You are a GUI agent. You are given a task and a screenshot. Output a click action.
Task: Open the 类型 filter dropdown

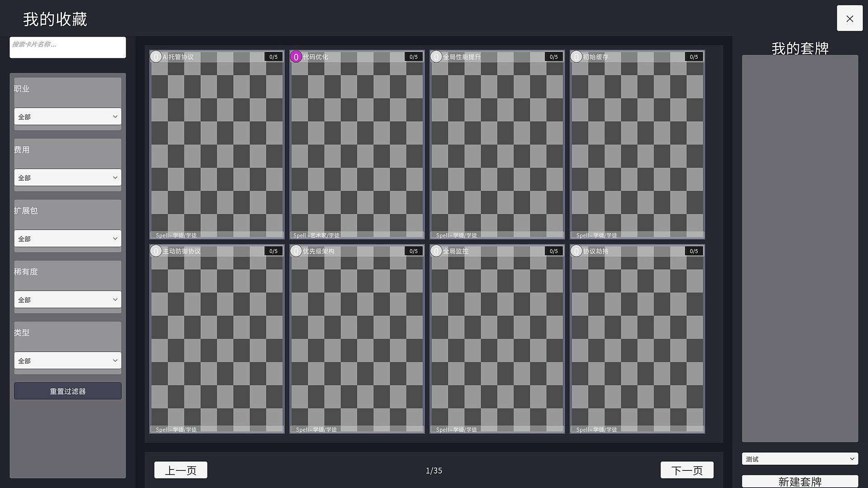point(68,361)
